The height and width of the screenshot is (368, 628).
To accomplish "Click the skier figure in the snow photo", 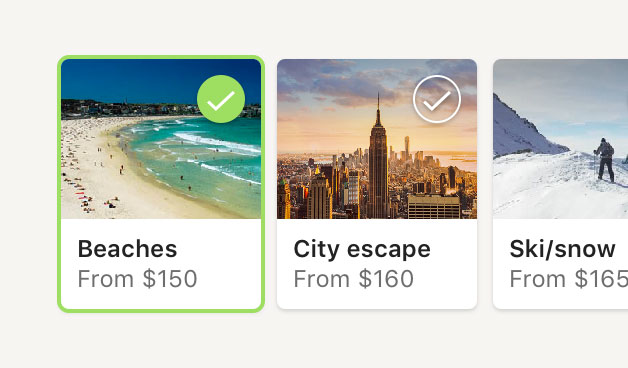I will (x=605, y=160).
